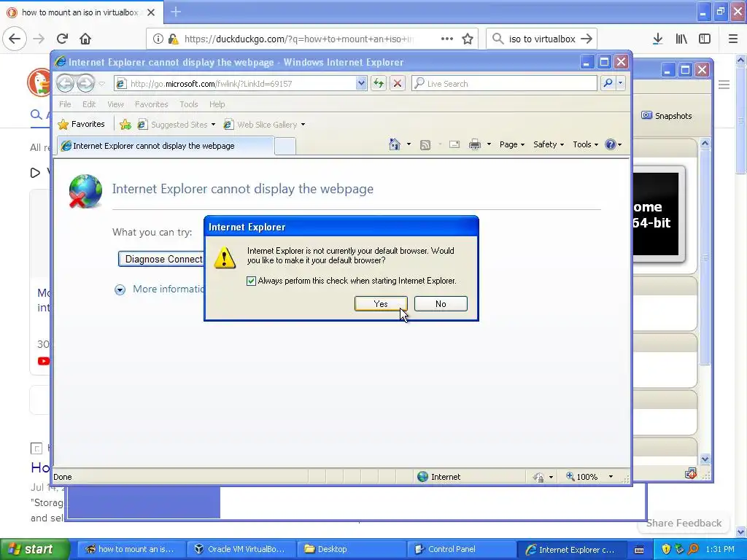This screenshot has width=747, height=560.
Task: Click the Windows start button
Action: [x=35, y=549]
